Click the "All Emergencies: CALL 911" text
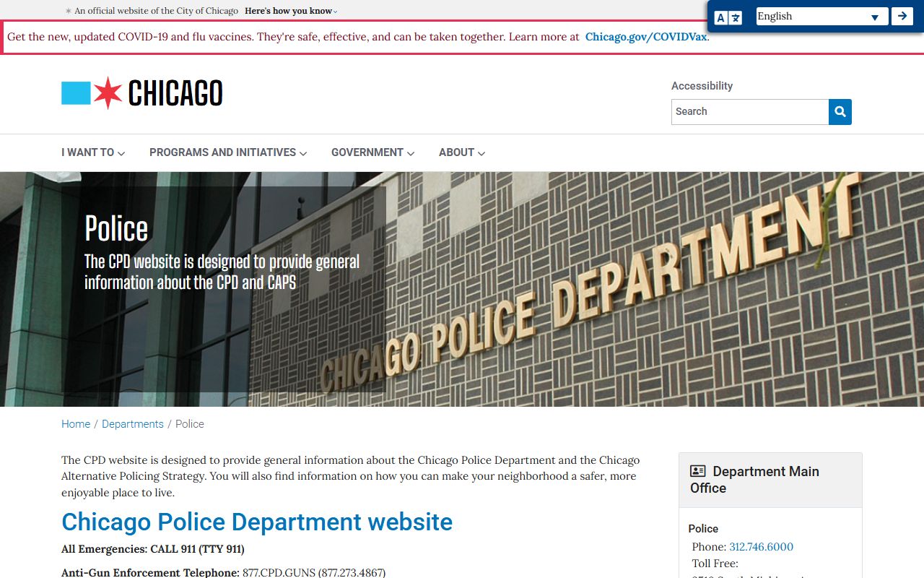This screenshot has width=924, height=578. pos(153,549)
